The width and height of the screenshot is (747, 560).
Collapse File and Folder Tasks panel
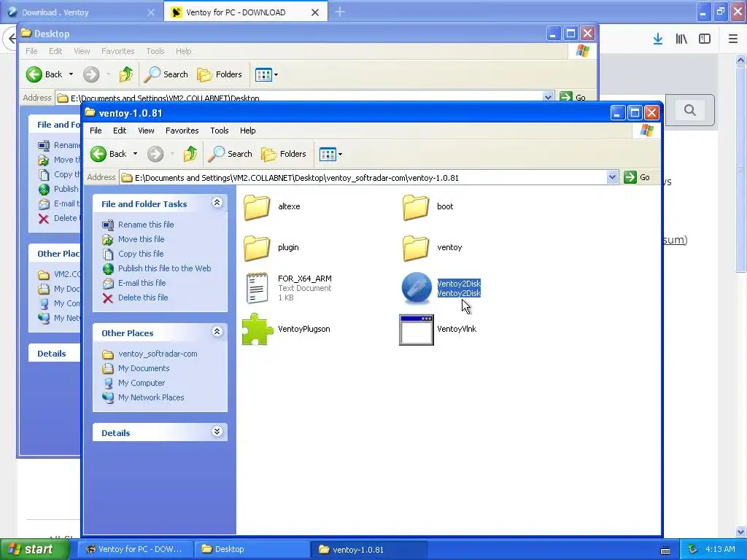(x=217, y=203)
